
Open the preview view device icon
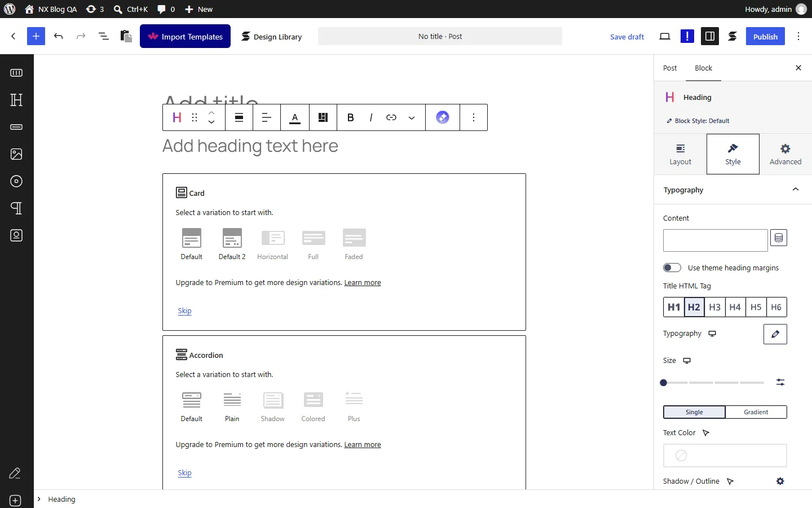[x=665, y=36]
